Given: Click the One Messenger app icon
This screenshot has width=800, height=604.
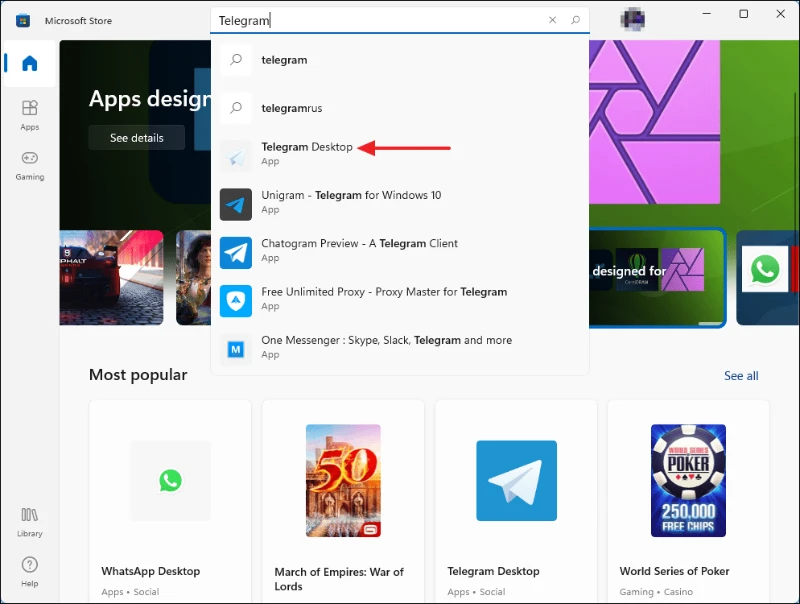Looking at the screenshot, I should coord(236,349).
